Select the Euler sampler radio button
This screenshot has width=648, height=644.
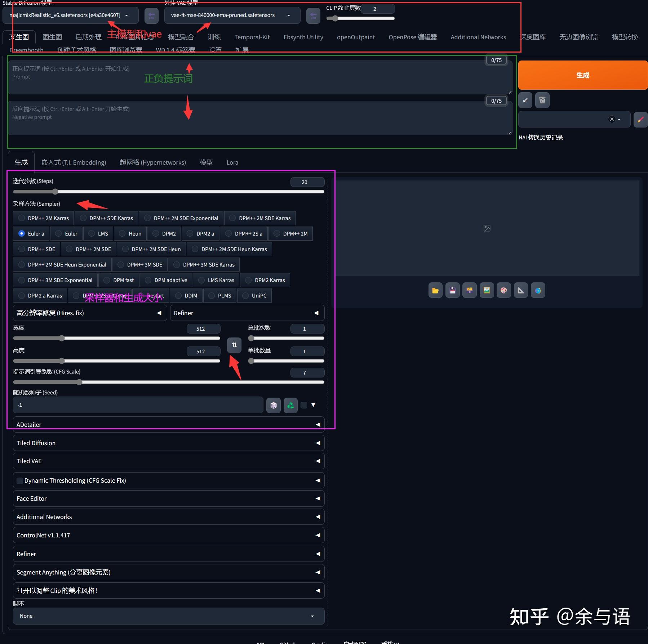(58, 233)
